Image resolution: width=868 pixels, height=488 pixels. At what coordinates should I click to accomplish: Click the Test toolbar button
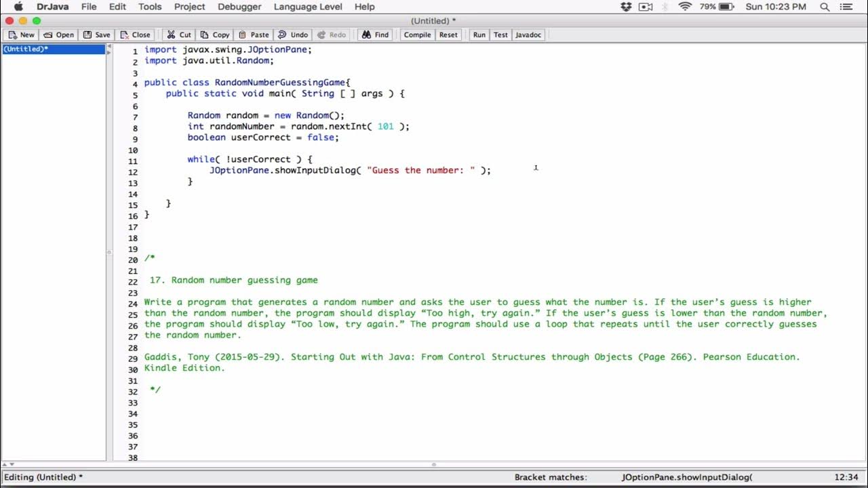pyautogui.click(x=500, y=35)
